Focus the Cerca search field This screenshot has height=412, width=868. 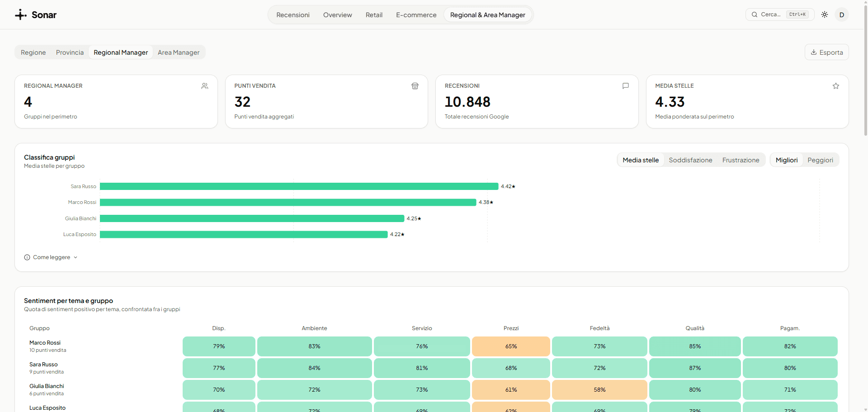[779, 14]
